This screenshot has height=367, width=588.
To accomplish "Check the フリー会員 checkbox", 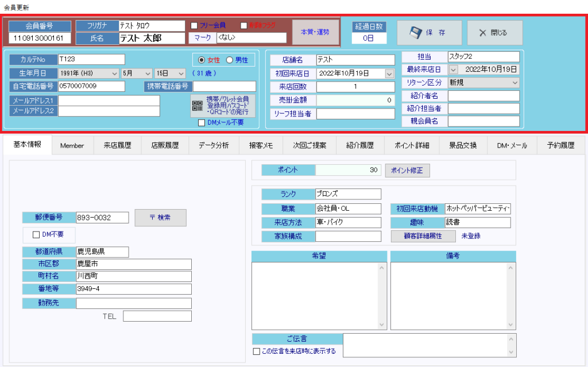I will [x=194, y=25].
